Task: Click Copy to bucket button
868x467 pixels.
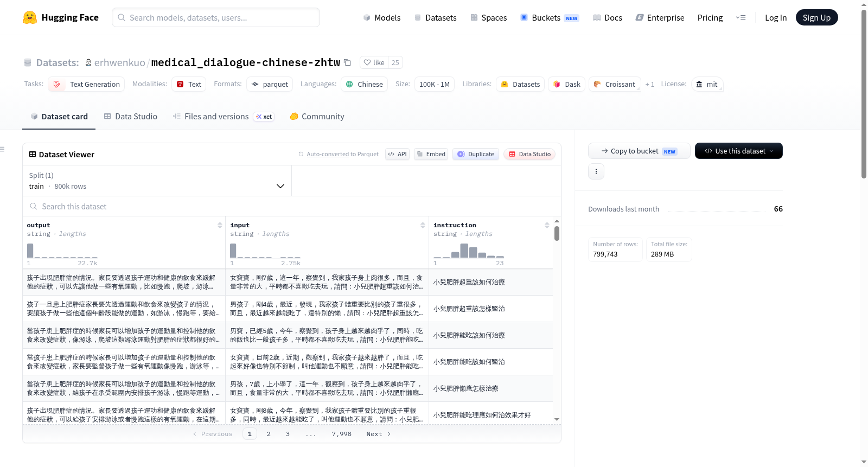Action: click(x=639, y=151)
